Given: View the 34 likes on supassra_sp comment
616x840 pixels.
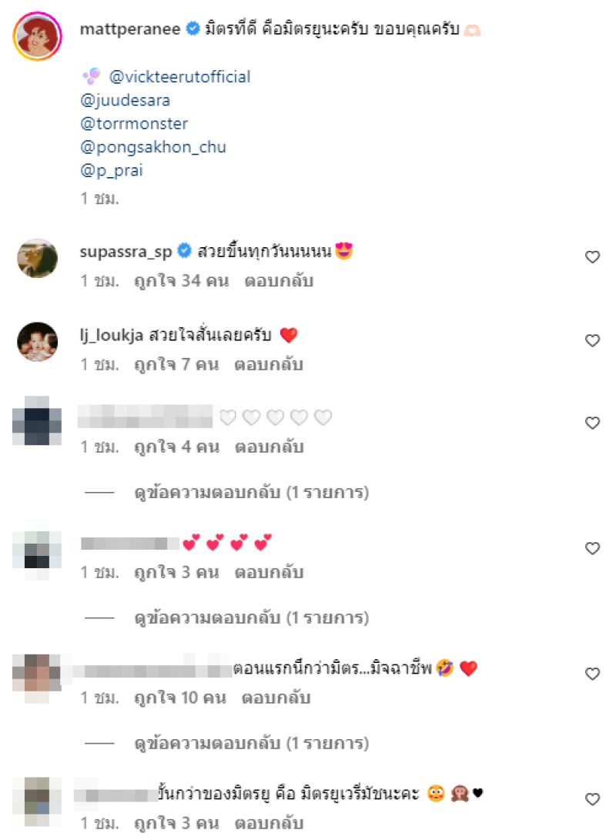Looking at the screenshot, I should tap(181, 281).
